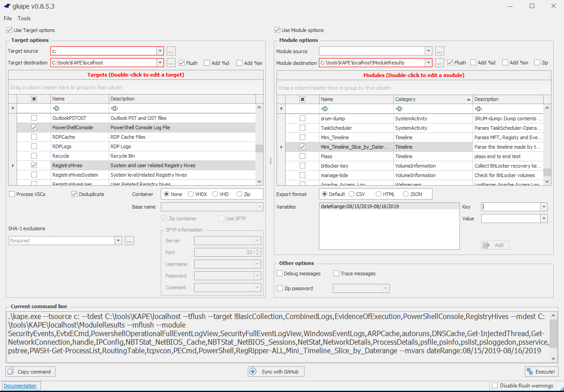Viewport: 564px width, 392px height.
Task: Click browse ellipsis next to Module destination
Action: tap(439, 63)
